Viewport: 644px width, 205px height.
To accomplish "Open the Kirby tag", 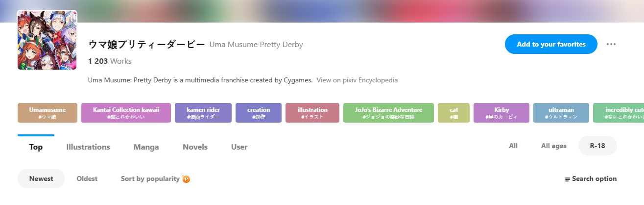I will (501, 113).
